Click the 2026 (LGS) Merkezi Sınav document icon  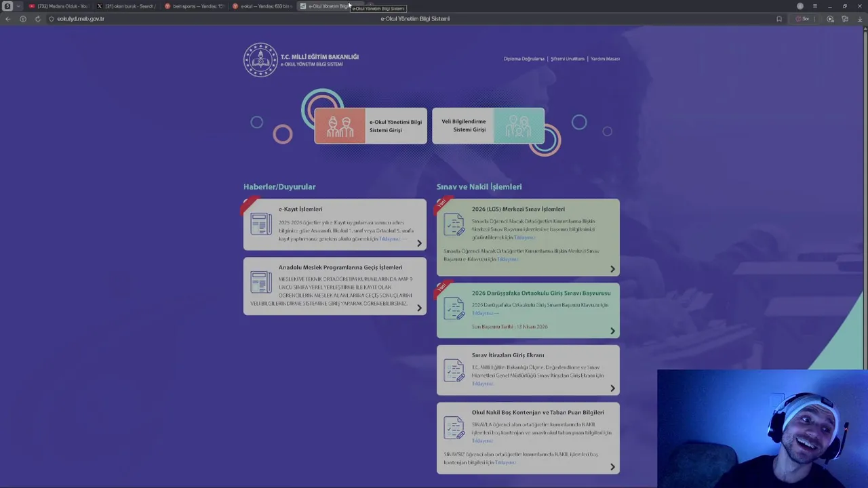point(454,224)
